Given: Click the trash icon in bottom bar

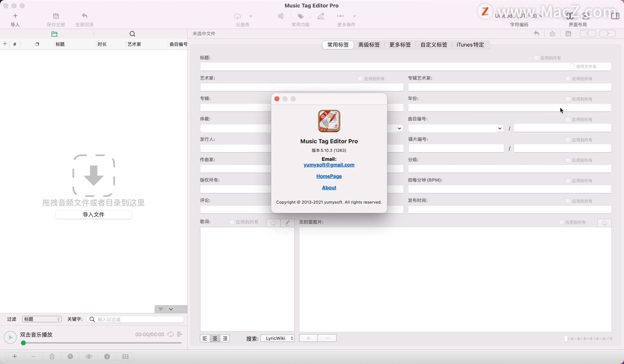Looking at the screenshot, I should point(52,357).
